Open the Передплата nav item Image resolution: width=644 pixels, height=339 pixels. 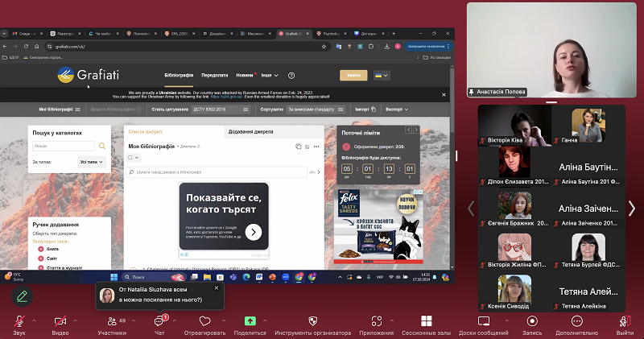[214, 75]
